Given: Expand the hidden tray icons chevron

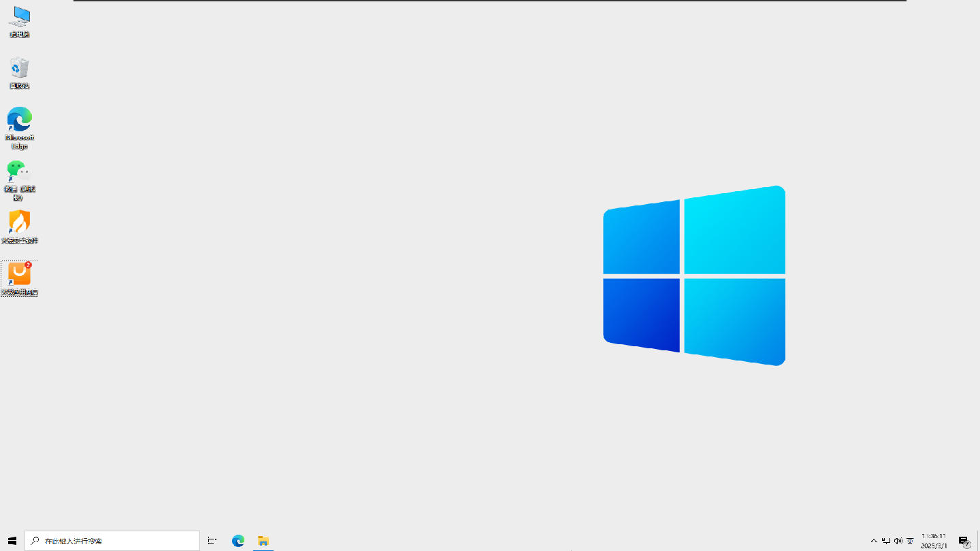Looking at the screenshot, I should point(874,541).
